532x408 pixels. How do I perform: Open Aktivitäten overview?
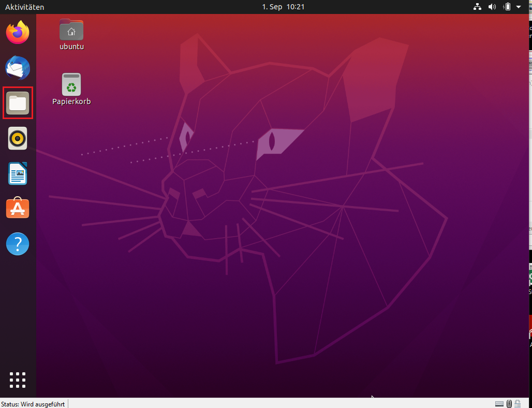coord(24,7)
